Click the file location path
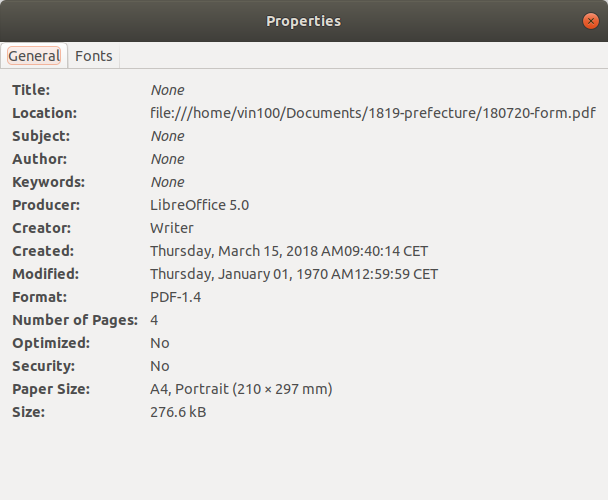The height and width of the screenshot is (500, 608). 373,113
